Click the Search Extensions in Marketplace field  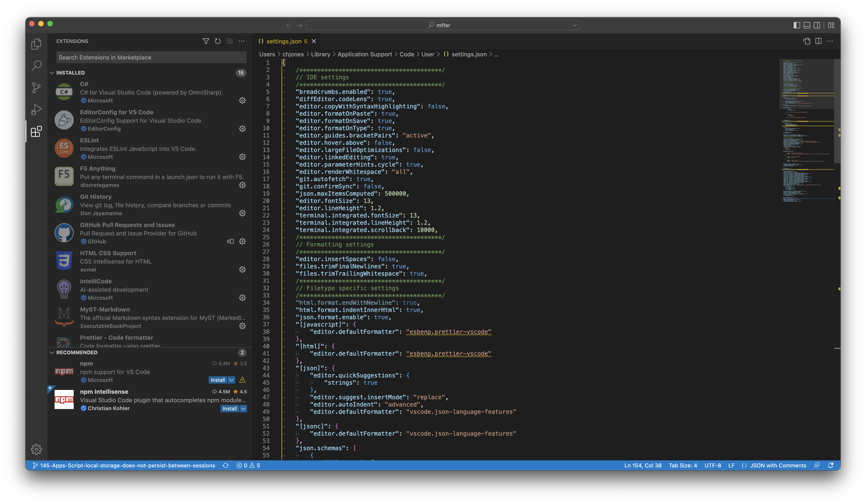[x=151, y=57]
